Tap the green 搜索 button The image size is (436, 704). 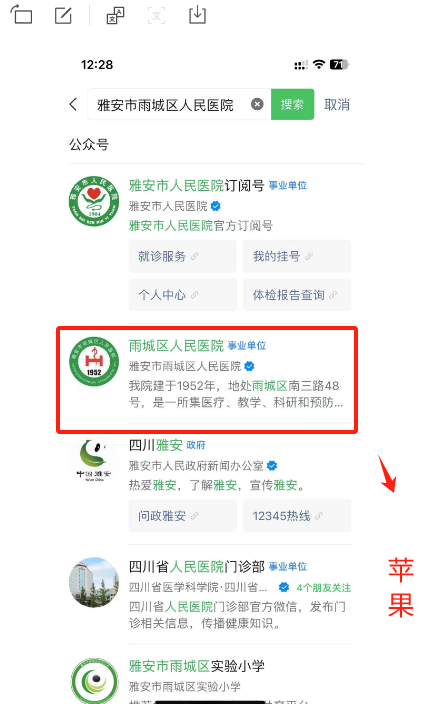tap(292, 104)
